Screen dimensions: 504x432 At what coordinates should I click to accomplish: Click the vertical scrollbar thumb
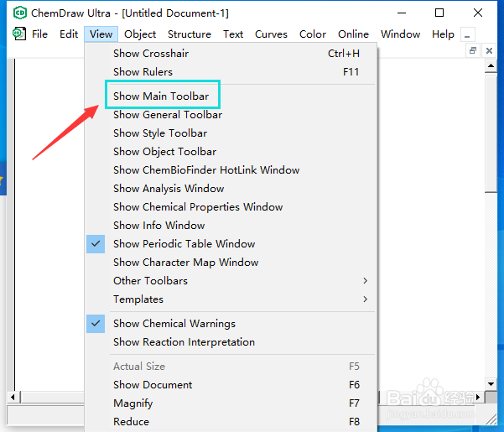(x=491, y=133)
